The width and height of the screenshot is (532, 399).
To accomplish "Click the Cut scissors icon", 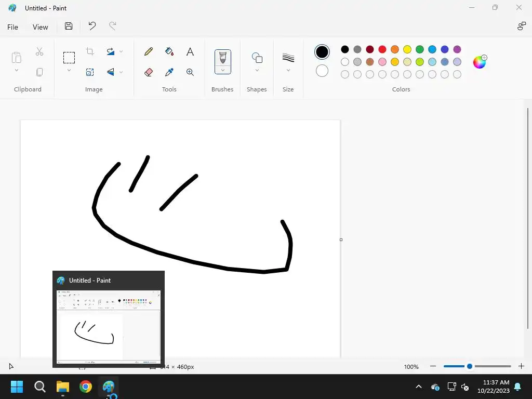I will pyautogui.click(x=39, y=51).
